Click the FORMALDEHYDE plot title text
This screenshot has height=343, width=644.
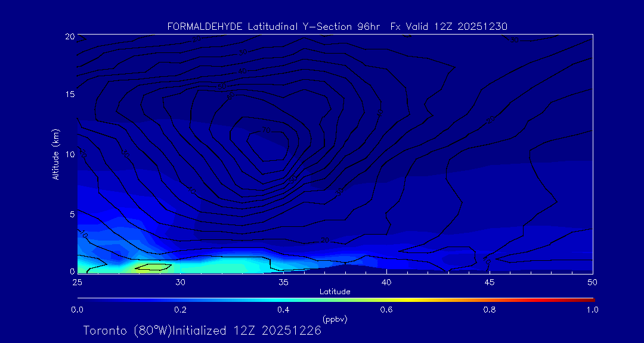click(337, 26)
